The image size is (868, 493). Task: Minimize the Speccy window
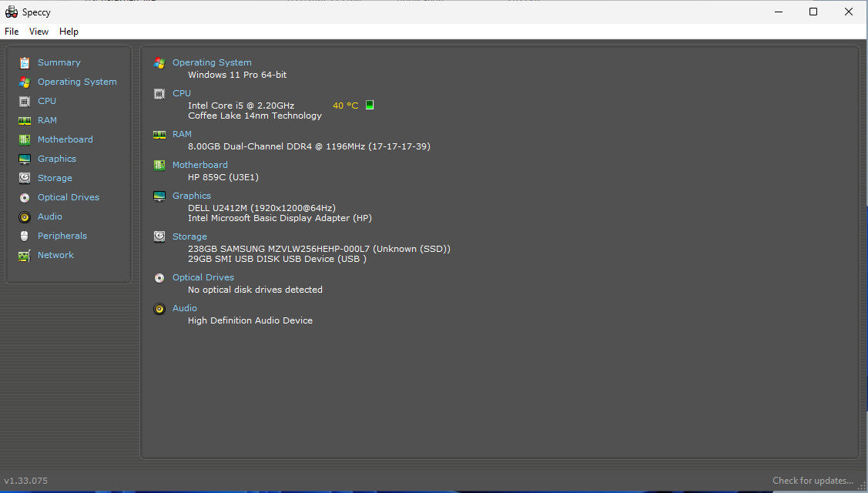pos(779,12)
